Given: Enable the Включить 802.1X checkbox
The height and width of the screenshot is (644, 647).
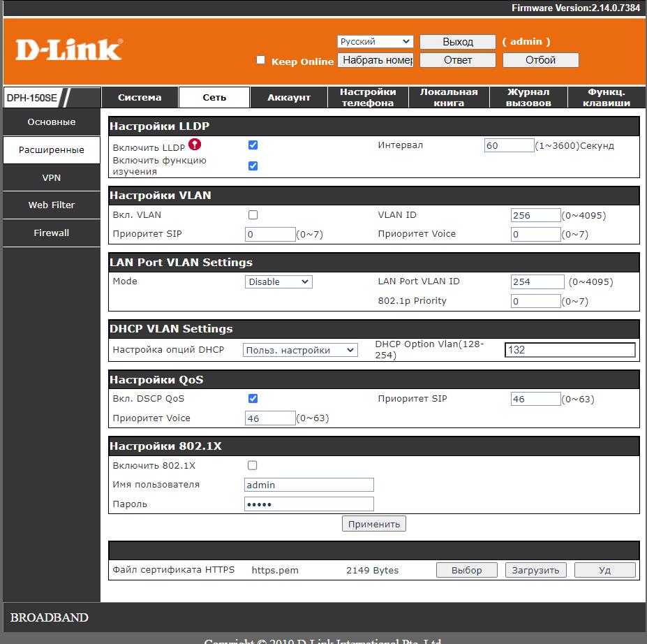Looking at the screenshot, I should tap(252, 465).
